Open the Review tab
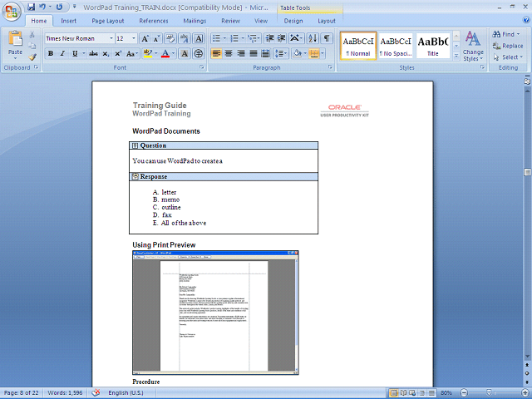The image size is (532, 399). click(230, 21)
